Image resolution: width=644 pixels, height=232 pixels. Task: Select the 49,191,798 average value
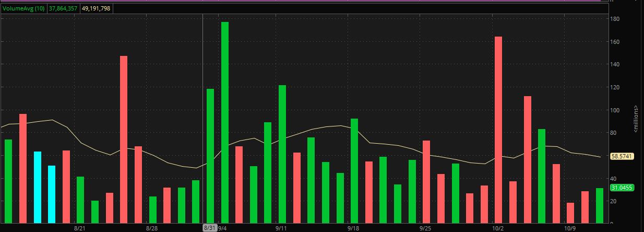click(x=97, y=8)
